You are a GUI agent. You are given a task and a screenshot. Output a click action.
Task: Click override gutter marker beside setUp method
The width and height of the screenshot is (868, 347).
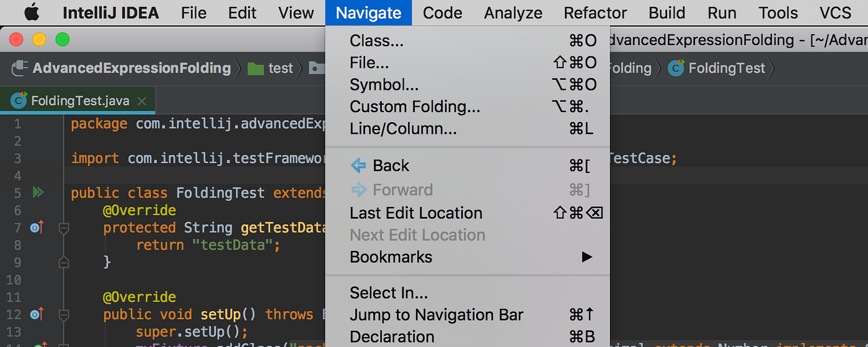[37, 315]
